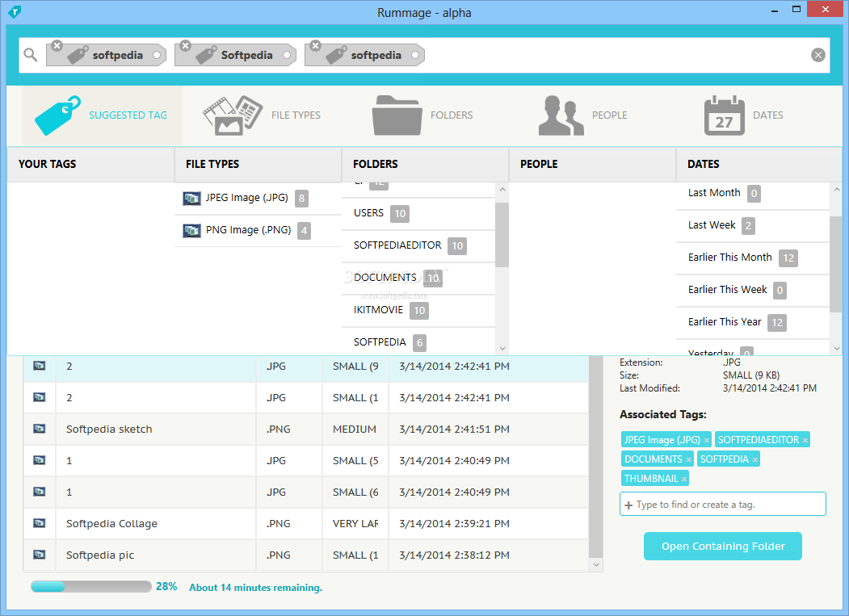The height and width of the screenshot is (616, 849).
Task: Select the highlighted file 2 sized SMALL (9
Action: pos(306,367)
